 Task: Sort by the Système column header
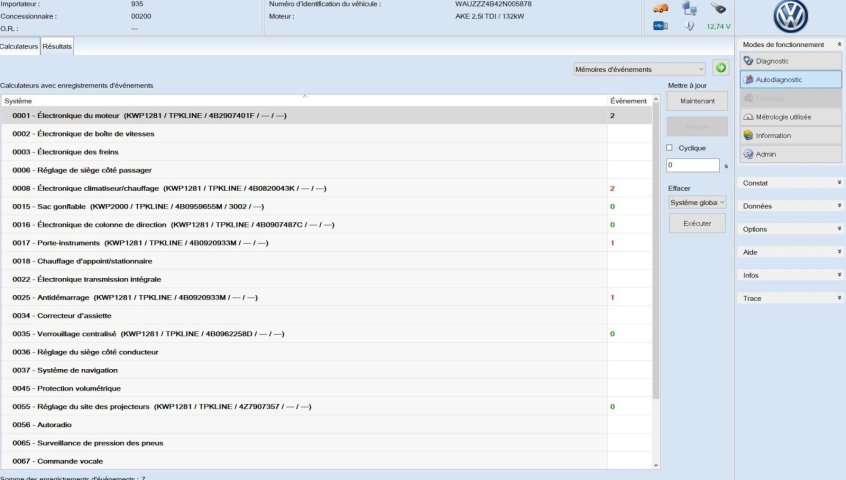pos(304,101)
